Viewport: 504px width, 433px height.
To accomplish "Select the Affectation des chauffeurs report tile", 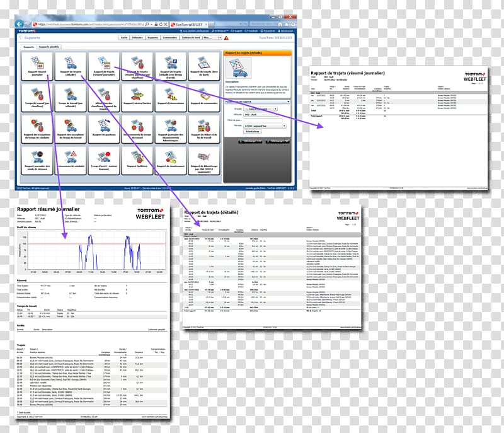I will 104,98.
